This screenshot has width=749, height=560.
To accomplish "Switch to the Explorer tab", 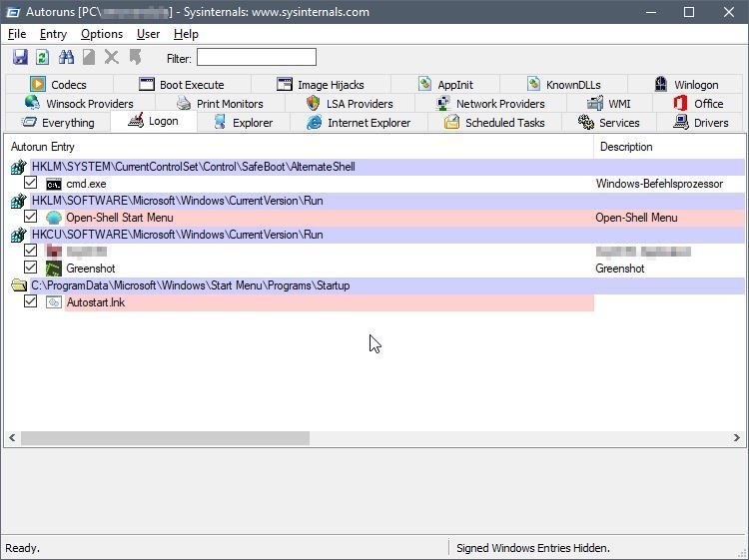I will (243, 123).
